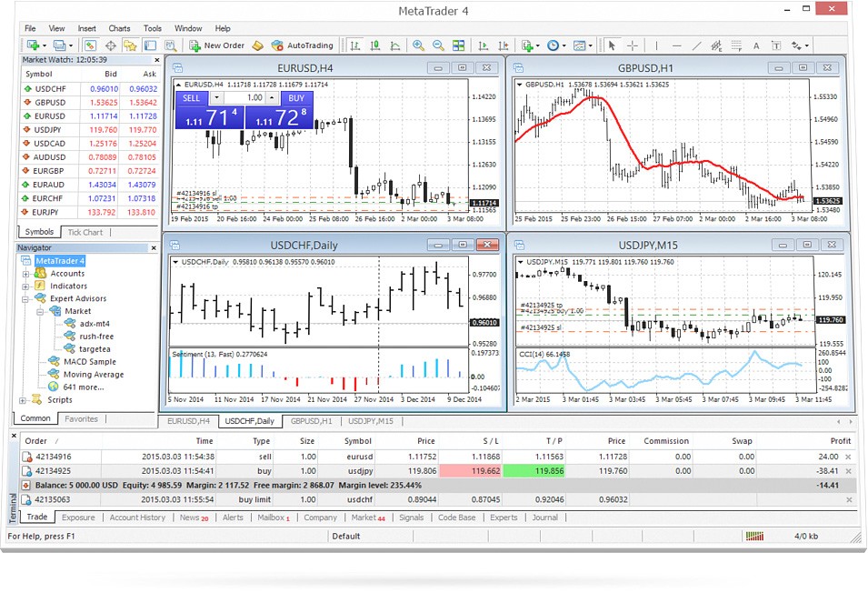Image resolution: width=868 pixels, height=593 pixels.
Task: Click the SELL button on the EURUSD panel
Action: (x=192, y=98)
